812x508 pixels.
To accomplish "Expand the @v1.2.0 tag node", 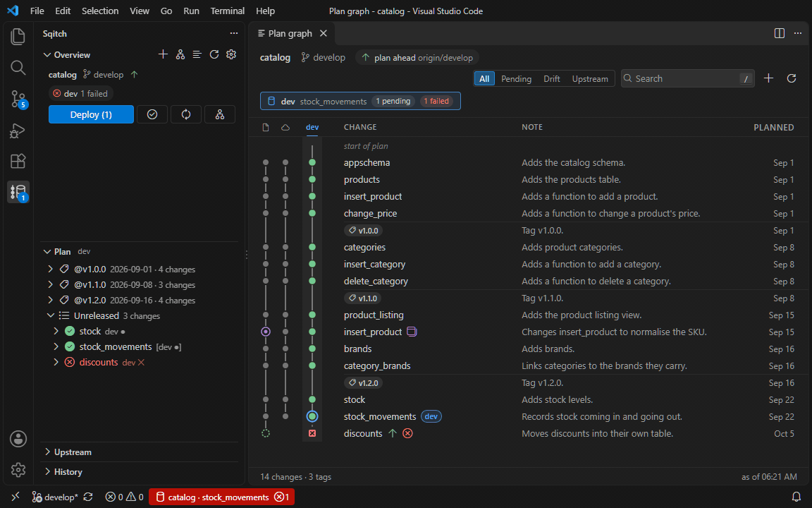I will pyautogui.click(x=50, y=300).
